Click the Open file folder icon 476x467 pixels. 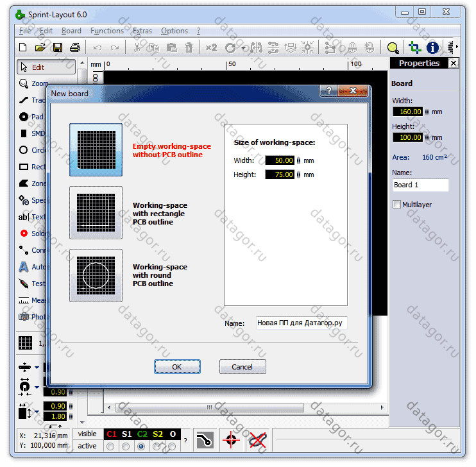coord(40,47)
